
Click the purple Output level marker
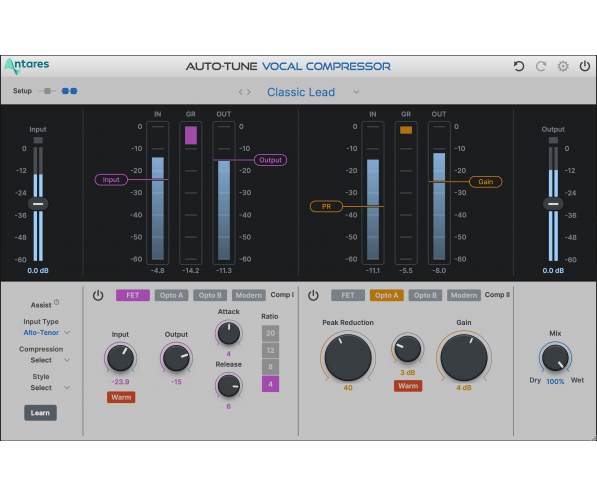click(270, 160)
